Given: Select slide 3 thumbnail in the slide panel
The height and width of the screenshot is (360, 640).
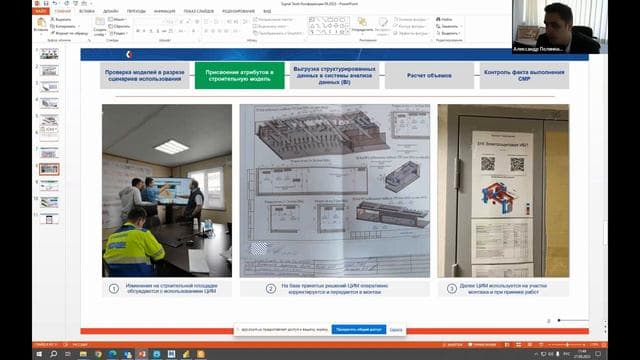Looking at the screenshot, I should point(49,87).
